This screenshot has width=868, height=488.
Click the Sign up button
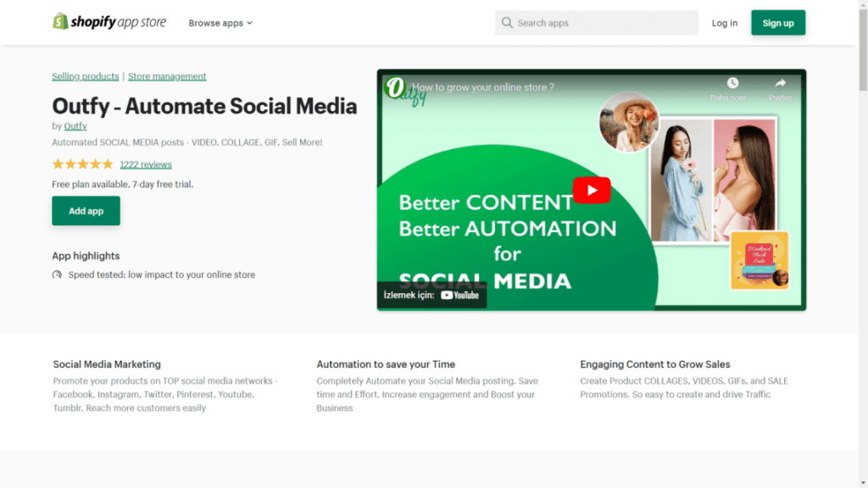click(778, 23)
